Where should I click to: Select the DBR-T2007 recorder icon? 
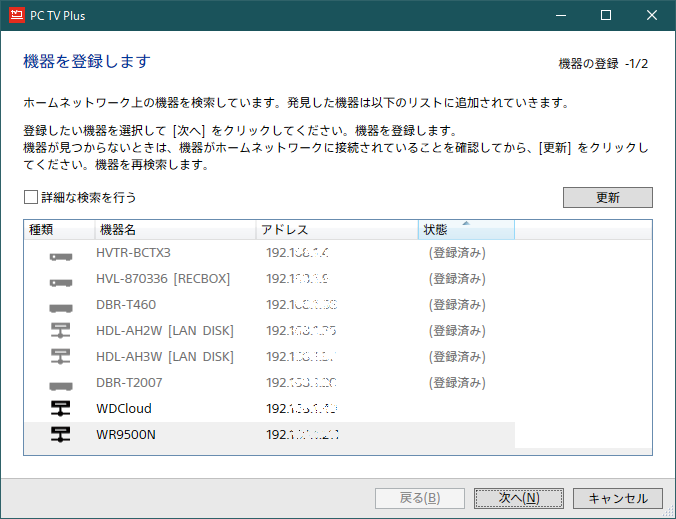click(x=61, y=386)
